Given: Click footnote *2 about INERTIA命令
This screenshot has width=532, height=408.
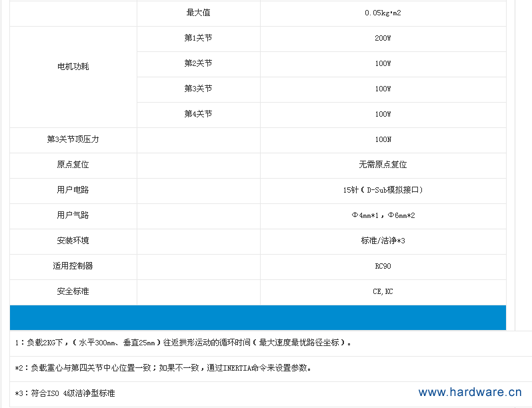Looking at the screenshot, I should tap(163, 368).
